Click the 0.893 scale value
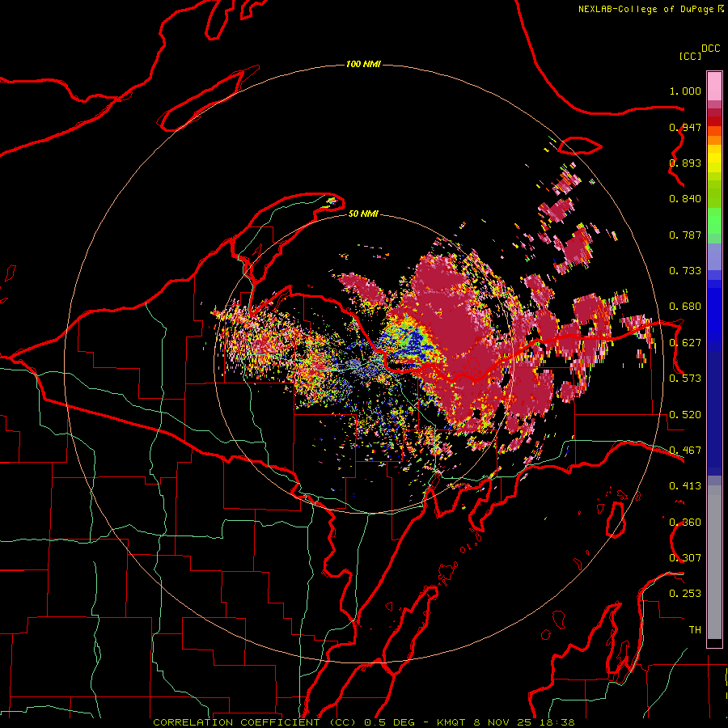Image resolution: width=728 pixels, height=728 pixels. coord(685,163)
